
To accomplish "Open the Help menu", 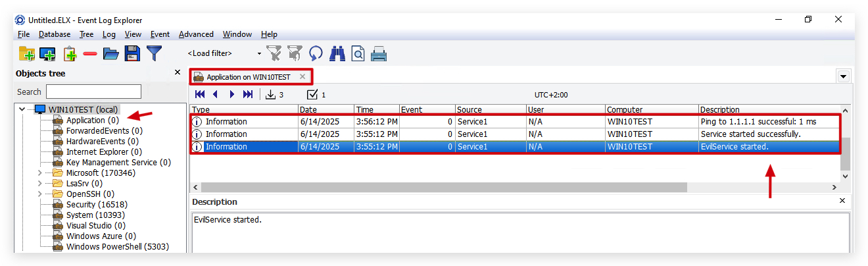I will point(269,34).
